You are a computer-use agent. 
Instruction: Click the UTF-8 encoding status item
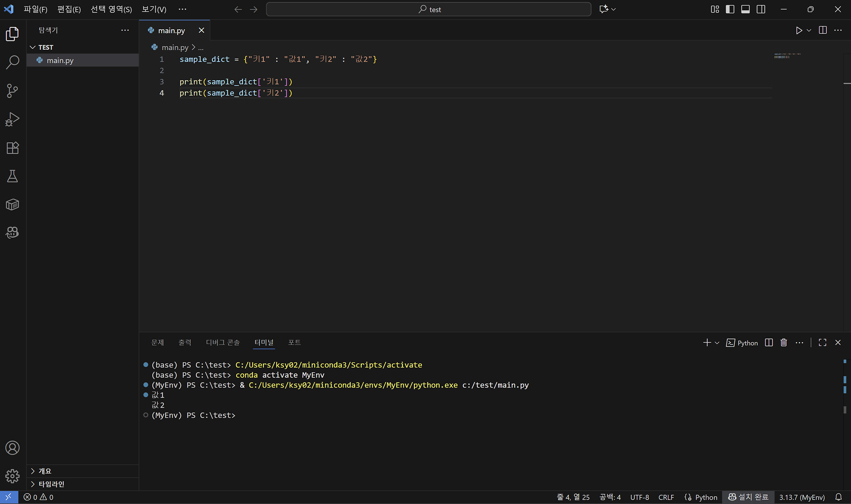point(639,497)
